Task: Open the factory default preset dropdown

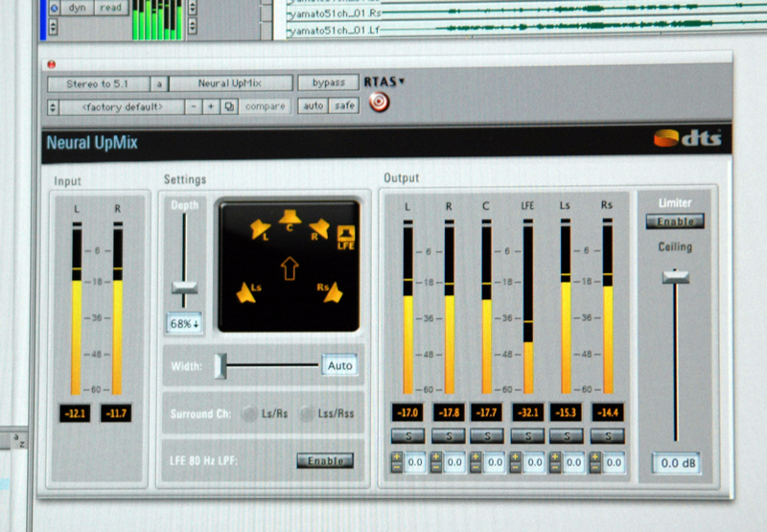Action: [114, 105]
